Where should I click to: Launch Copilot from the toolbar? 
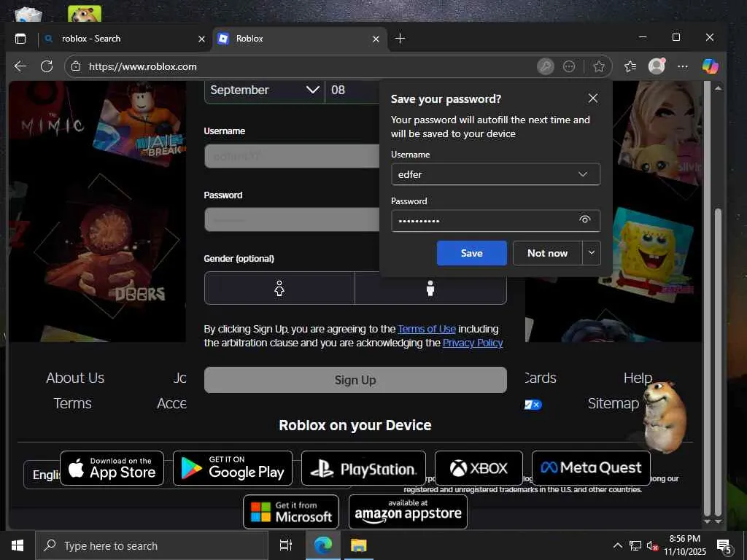point(710,66)
